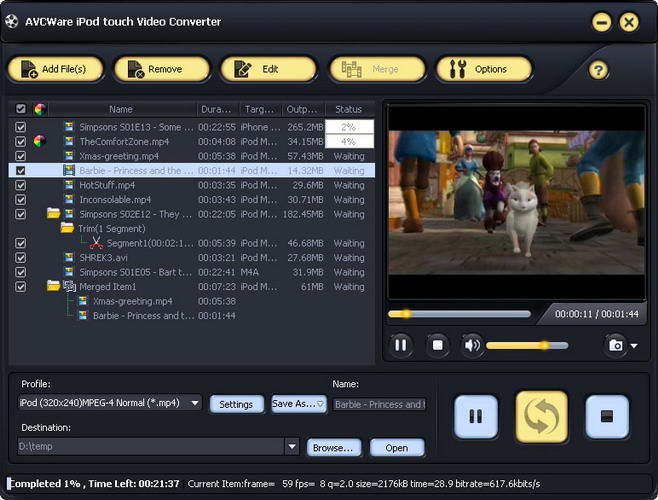The image size is (658, 500).
Task: Sort list by Duration column header
Action: click(217, 109)
